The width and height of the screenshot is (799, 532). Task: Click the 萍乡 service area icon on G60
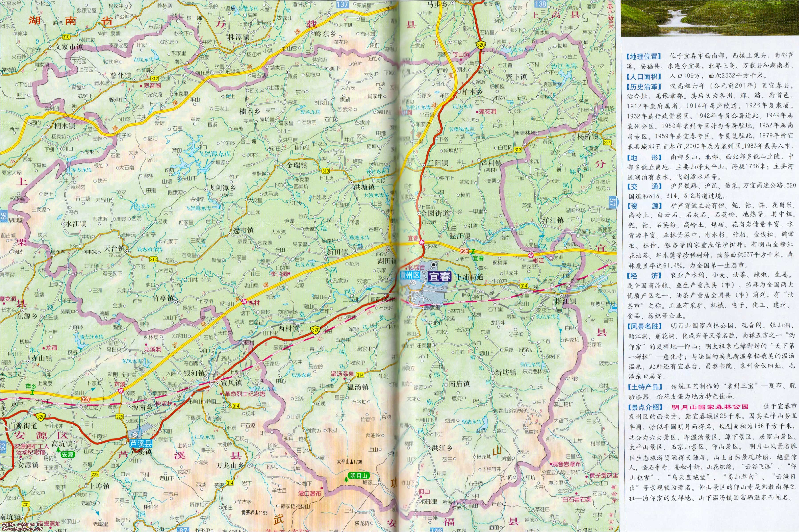tap(32, 392)
